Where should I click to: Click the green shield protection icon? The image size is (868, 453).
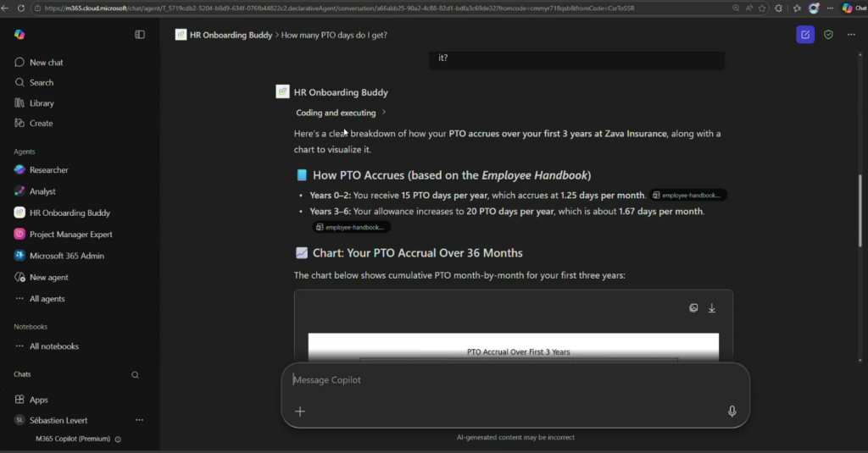828,35
